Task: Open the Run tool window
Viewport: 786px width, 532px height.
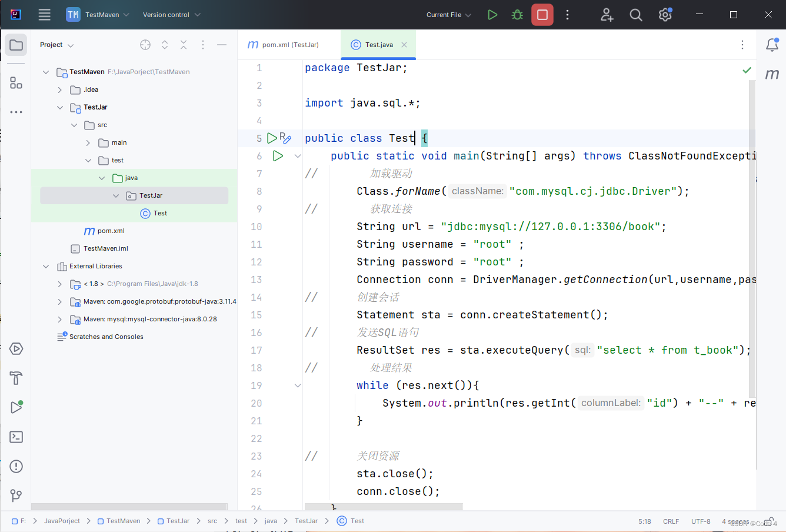Action: [16, 407]
